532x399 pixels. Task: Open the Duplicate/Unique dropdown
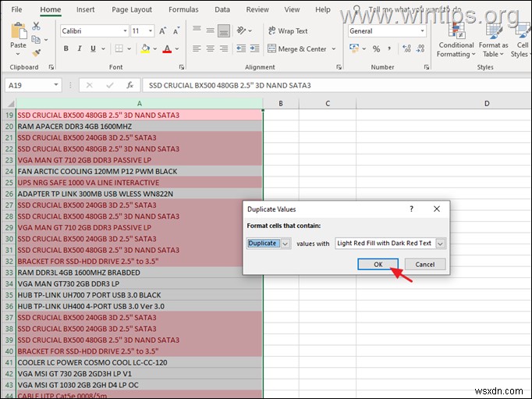[286, 244]
